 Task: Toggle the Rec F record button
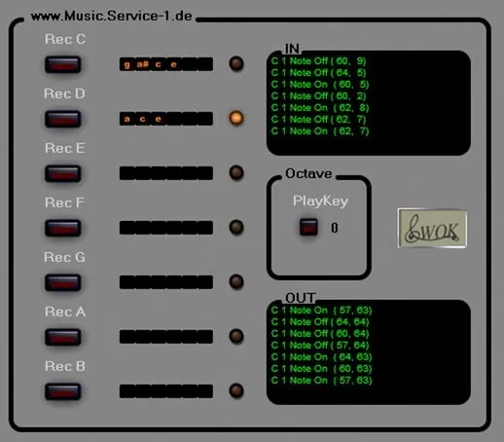62,228
